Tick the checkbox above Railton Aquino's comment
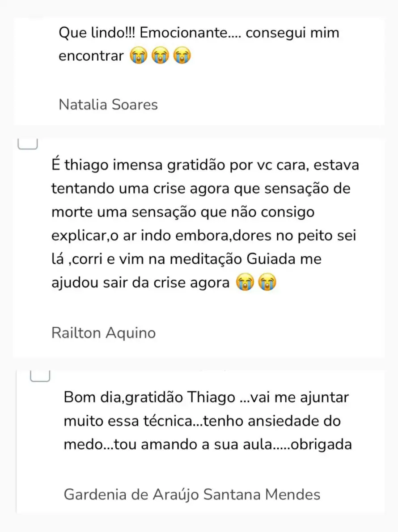 coord(27,143)
